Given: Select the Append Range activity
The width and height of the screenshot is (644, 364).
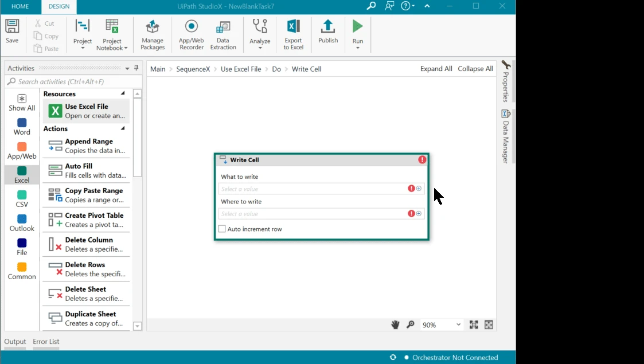Looking at the screenshot, I should coord(86,146).
